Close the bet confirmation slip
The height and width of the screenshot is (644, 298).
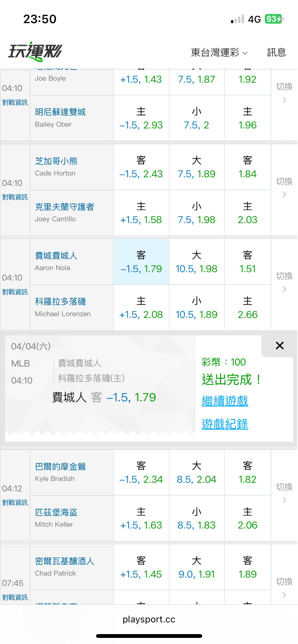[280, 346]
